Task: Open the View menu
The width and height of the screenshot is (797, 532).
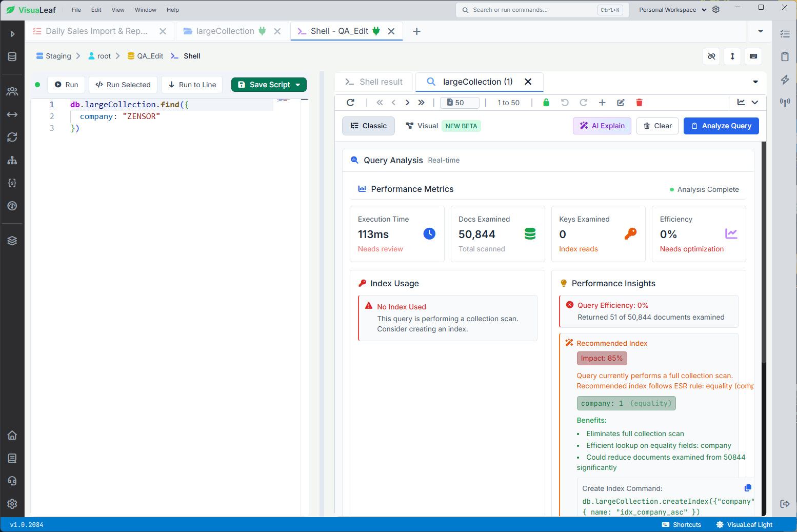Action: 118,10
